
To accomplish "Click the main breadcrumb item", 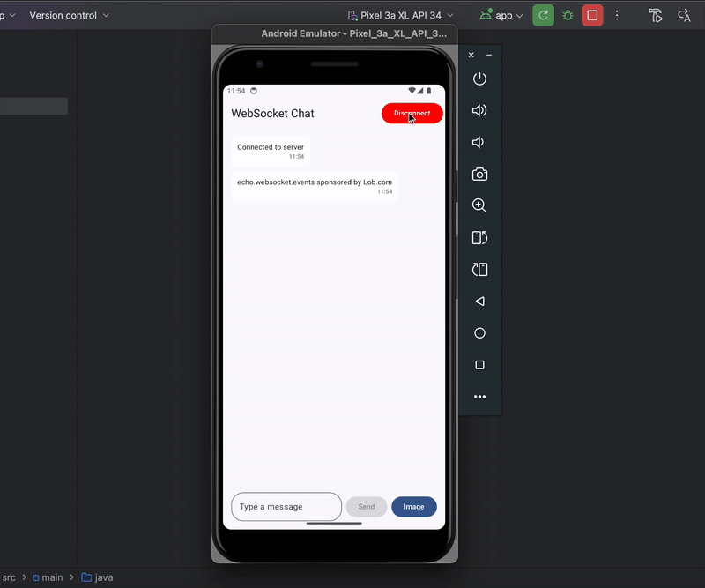I will [x=48, y=577].
